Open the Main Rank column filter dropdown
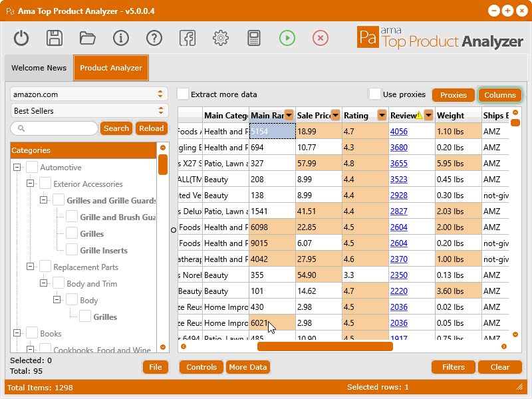The image size is (532, 399). tap(289, 115)
